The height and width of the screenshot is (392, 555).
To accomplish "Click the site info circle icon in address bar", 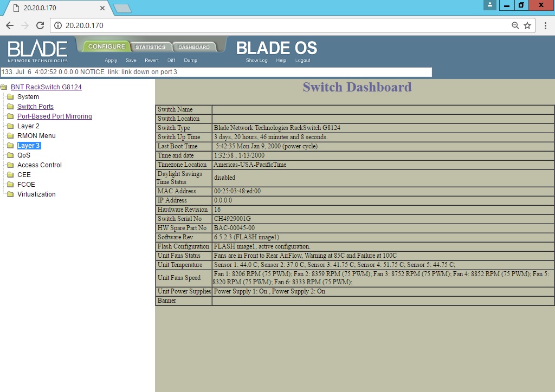I will 58,25.
